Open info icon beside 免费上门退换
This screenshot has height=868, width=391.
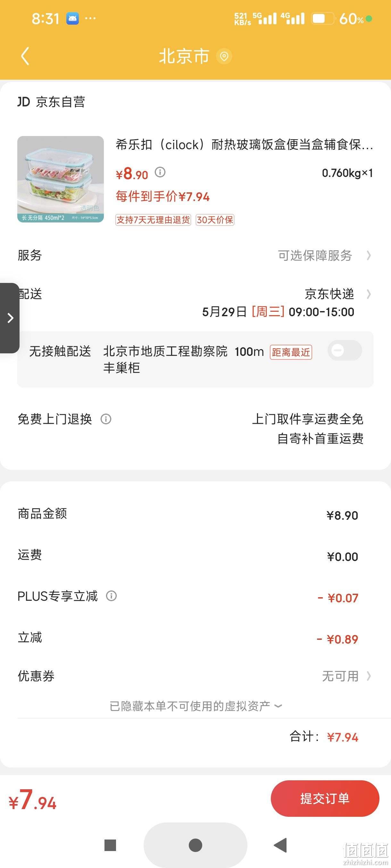106,419
